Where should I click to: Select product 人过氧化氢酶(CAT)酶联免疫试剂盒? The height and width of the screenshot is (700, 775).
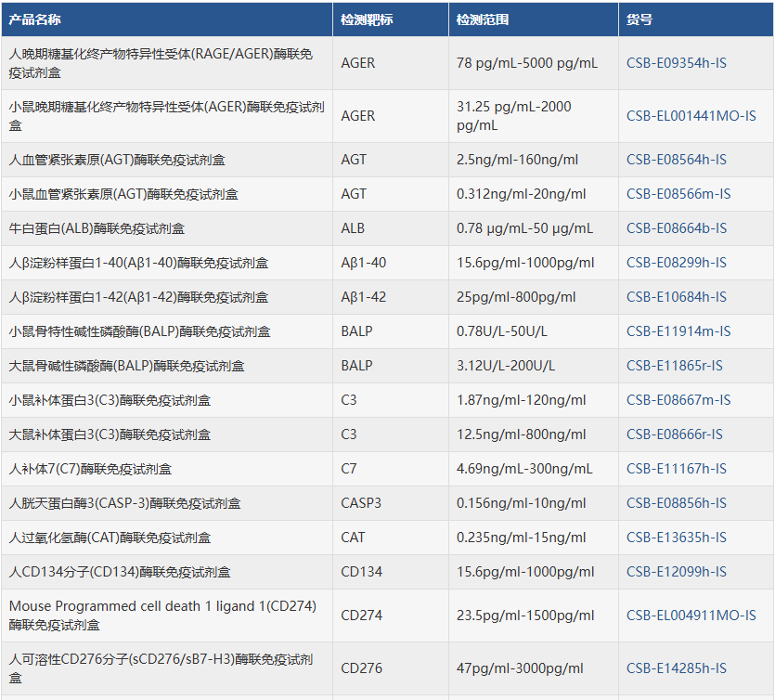tap(110, 538)
